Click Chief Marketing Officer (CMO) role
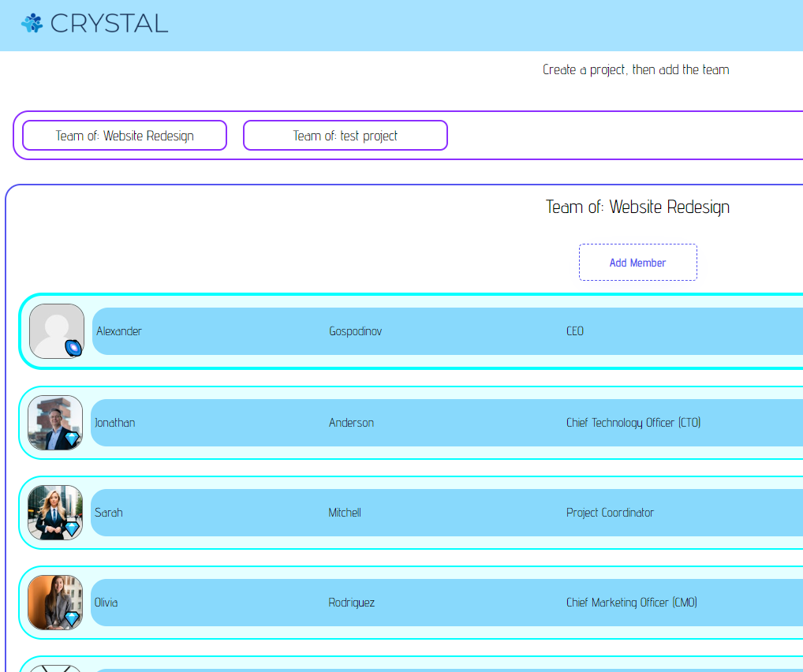 click(632, 603)
